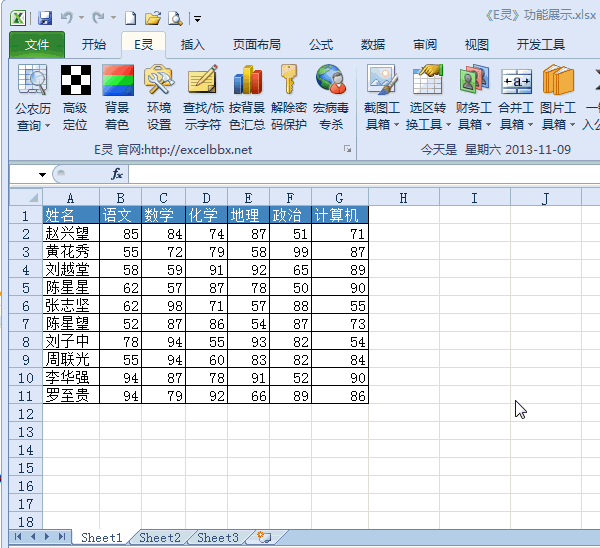Switch to Sheet2 worksheet tab

160,538
